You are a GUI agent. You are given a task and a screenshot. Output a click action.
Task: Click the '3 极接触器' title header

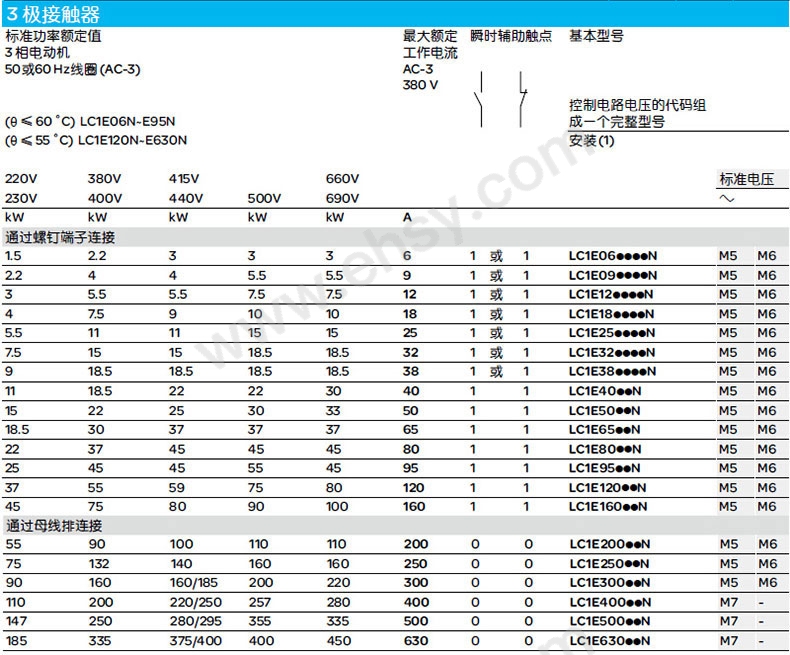tap(53, 14)
